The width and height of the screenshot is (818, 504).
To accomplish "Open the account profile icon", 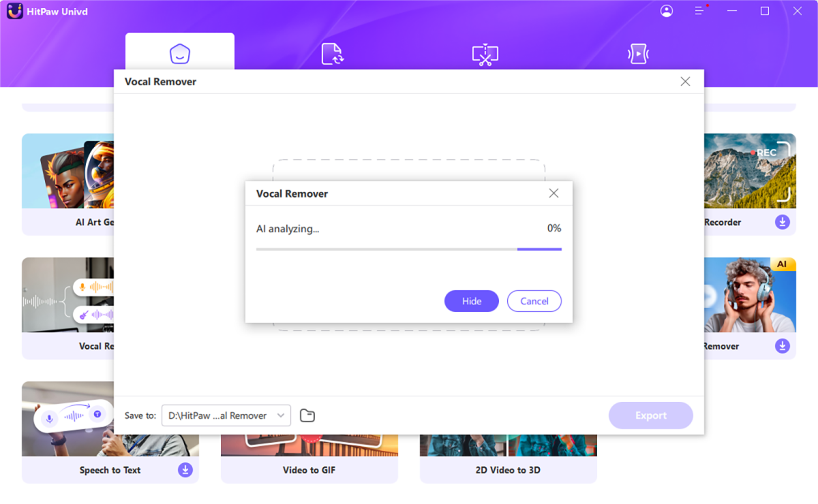I will 667,11.
